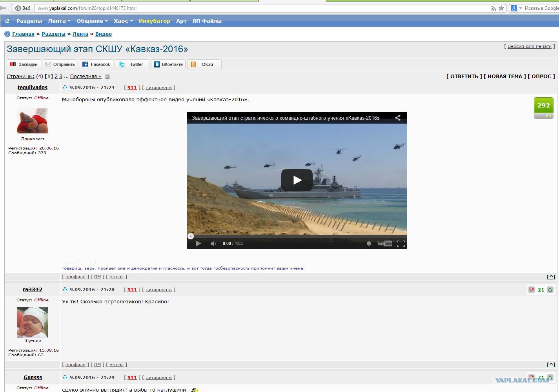This screenshot has height=392, width=559.
Task: Go to Главная breadcrumb link
Action: point(23,34)
